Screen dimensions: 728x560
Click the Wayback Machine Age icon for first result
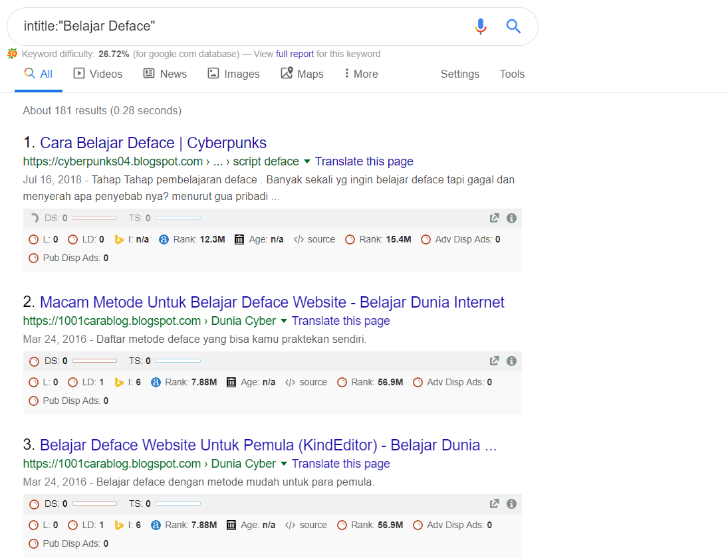click(x=239, y=239)
